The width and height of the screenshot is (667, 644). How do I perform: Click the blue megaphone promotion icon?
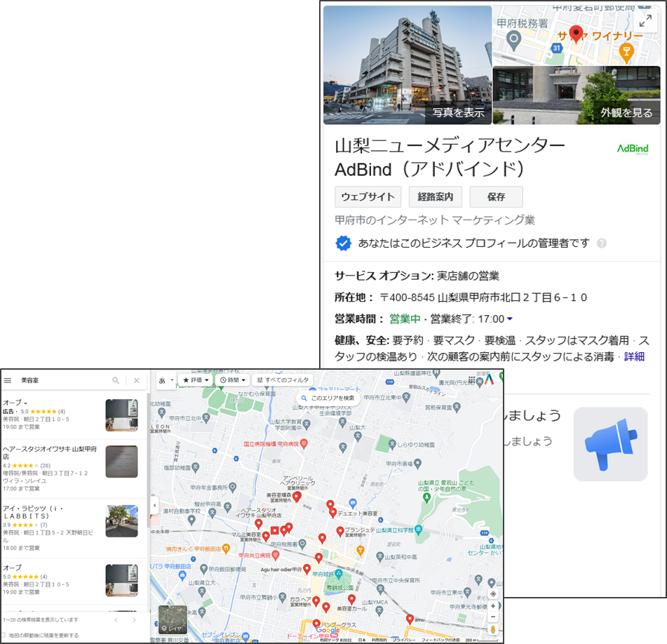click(x=610, y=445)
